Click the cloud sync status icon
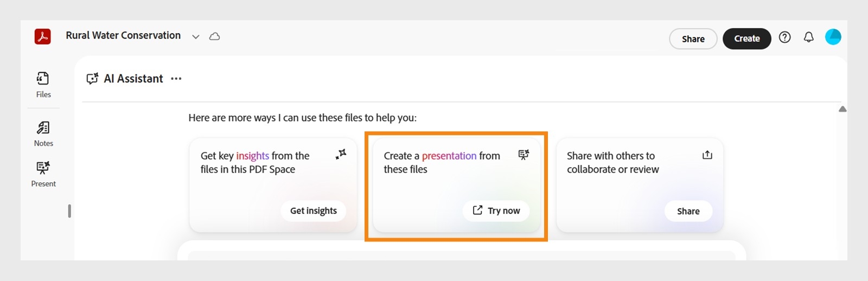This screenshot has height=281, width=868. pyautogui.click(x=215, y=36)
